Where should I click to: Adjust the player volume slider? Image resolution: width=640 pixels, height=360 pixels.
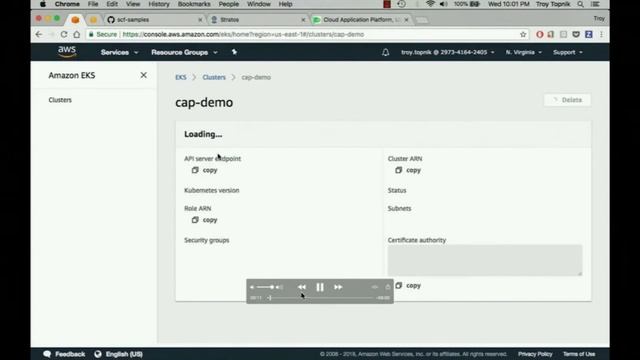point(266,287)
